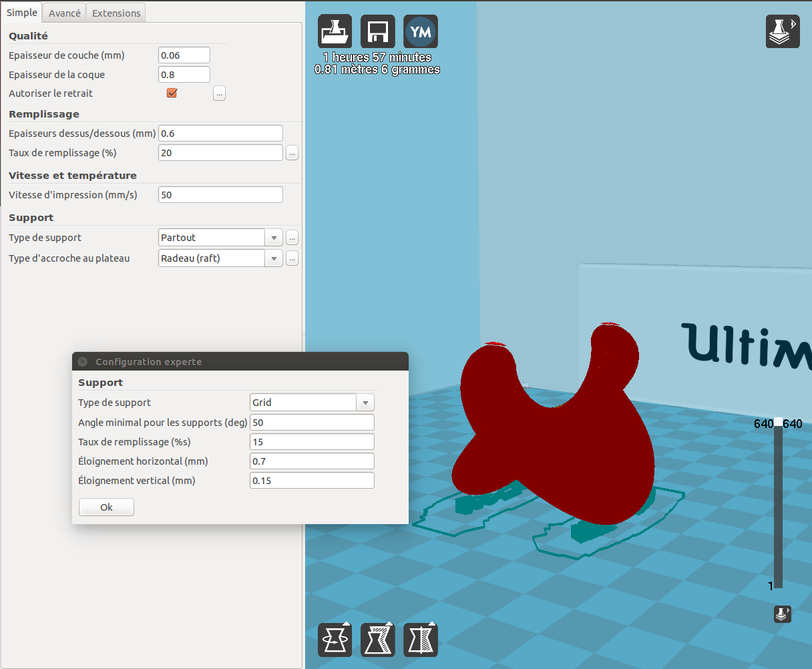Click the dialog Taux de remplissage field showing 15
The width and height of the screenshot is (812, 669).
click(312, 442)
